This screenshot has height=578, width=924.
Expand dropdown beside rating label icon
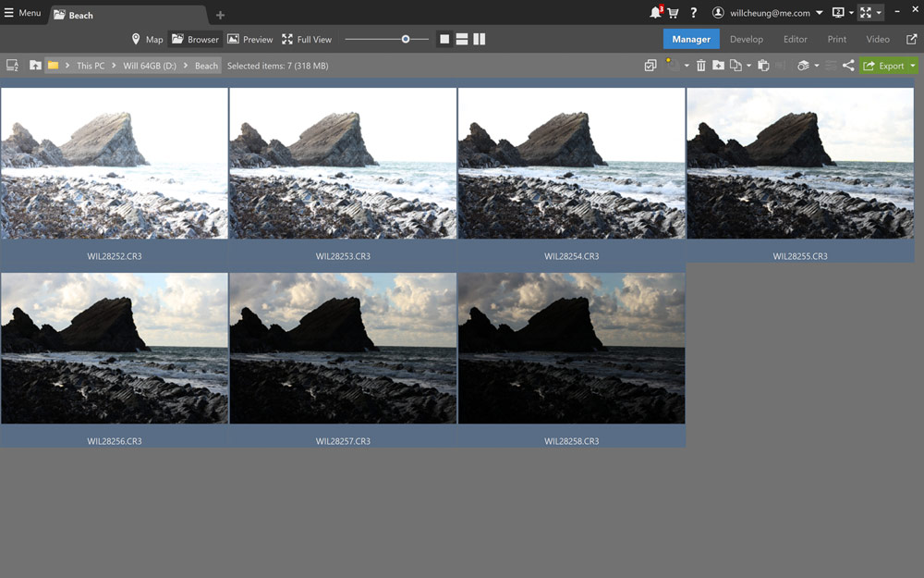tap(687, 66)
